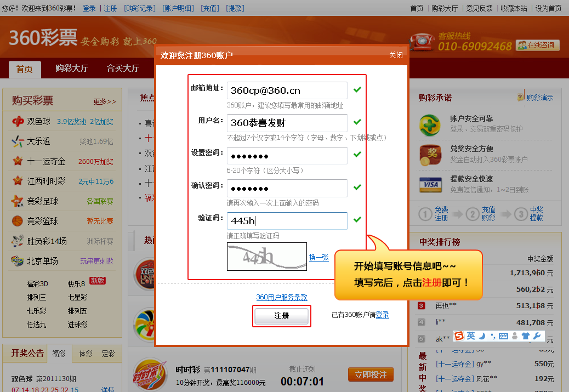Open the 购彩演示 link
Viewport: 569px width, 392px height.
540,98
